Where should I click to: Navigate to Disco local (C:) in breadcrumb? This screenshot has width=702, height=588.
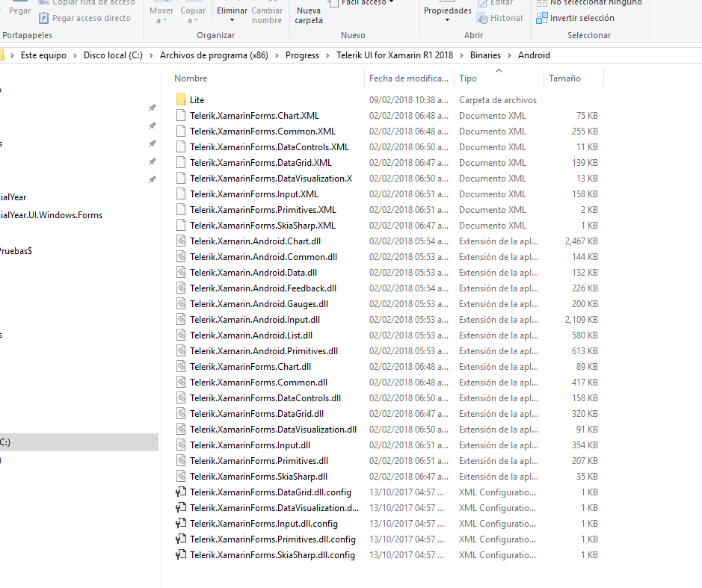[113, 55]
